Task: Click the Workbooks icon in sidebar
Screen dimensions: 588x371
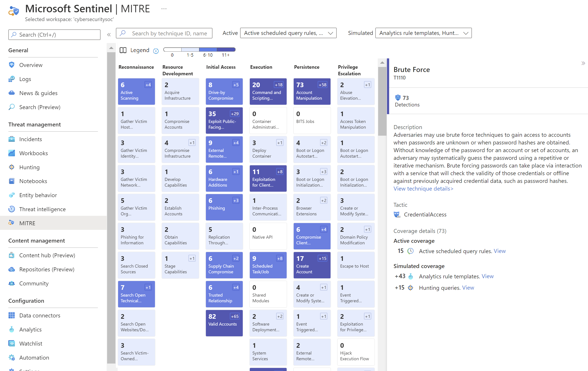Action: point(12,153)
